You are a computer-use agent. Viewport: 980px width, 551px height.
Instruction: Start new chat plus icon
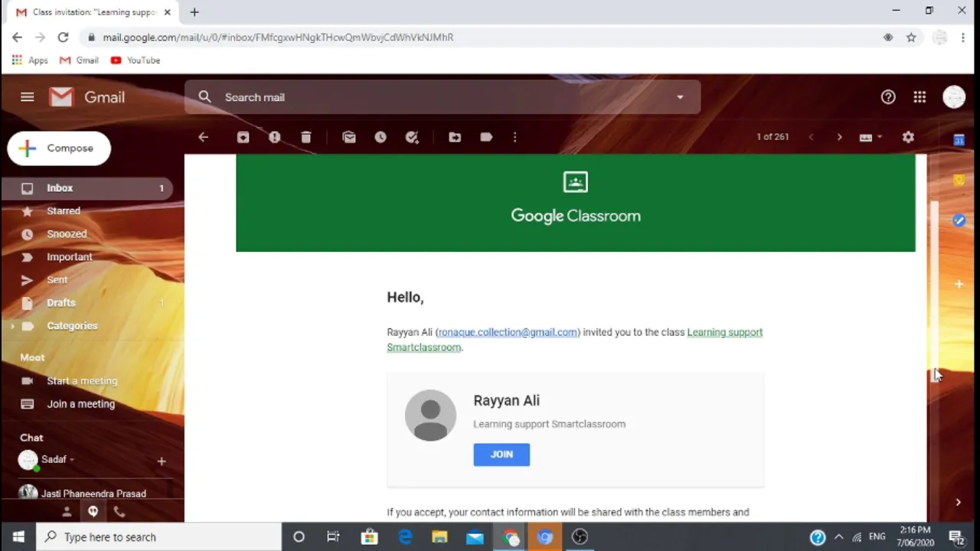point(161,461)
